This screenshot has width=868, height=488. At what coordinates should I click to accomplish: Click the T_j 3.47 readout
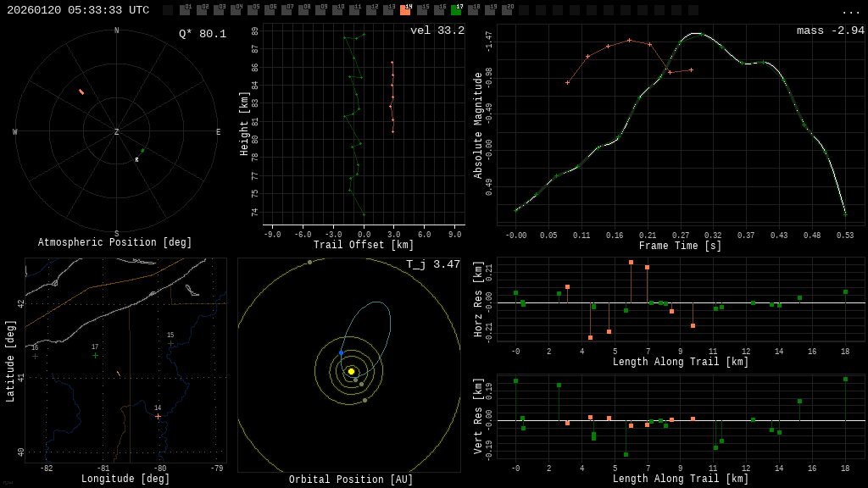point(433,264)
